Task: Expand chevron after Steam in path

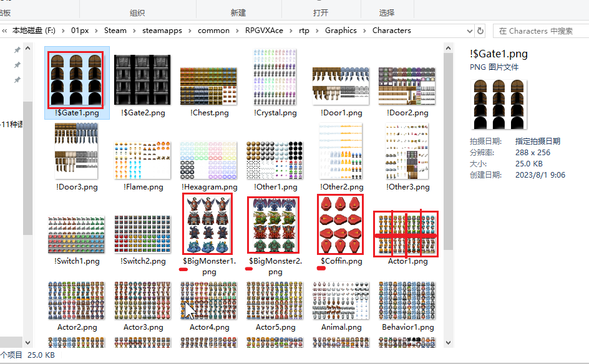Action: pos(134,31)
